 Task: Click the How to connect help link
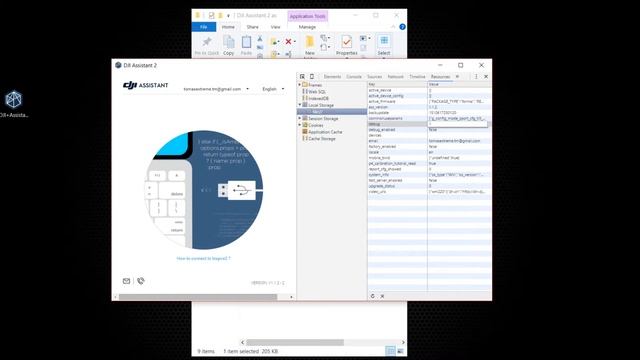point(203,258)
